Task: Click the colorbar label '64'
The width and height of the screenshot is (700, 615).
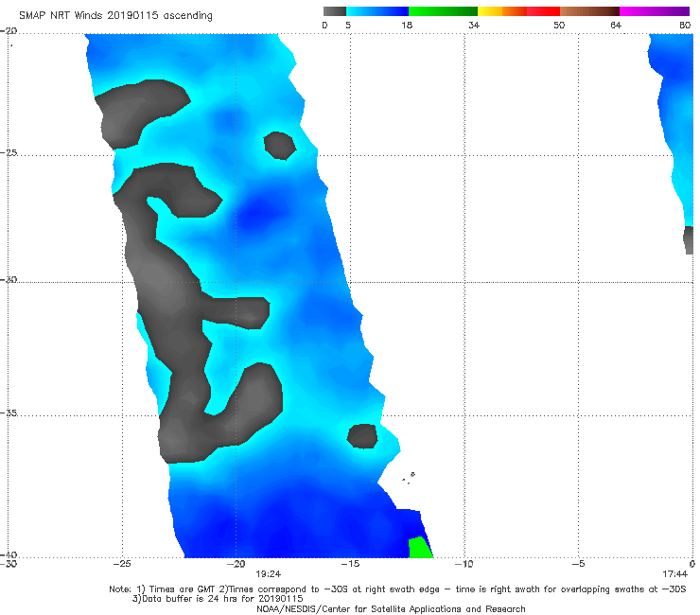Action: (616, 25)
